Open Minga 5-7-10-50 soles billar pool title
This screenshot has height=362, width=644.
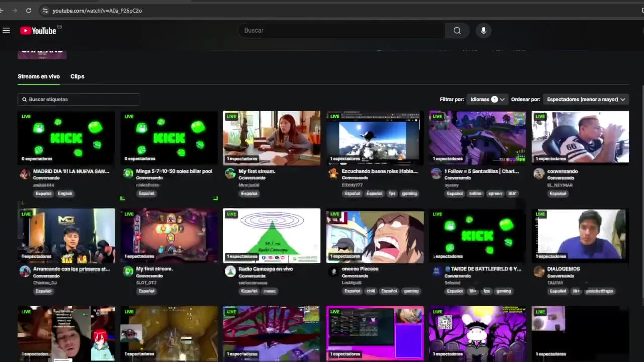pyautogui.click(x=174, y=171)
